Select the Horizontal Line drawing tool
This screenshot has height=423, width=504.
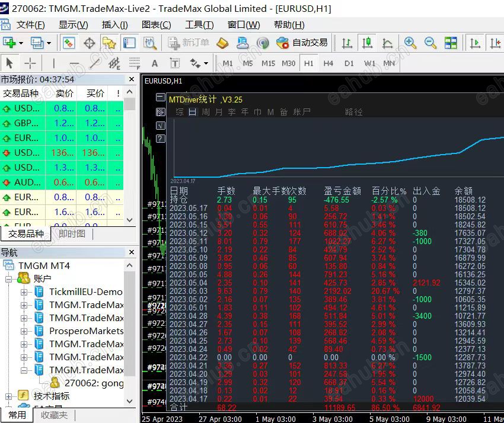74,63
